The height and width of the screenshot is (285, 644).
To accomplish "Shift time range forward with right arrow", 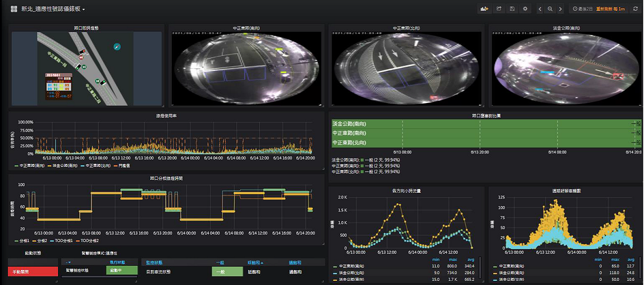I will pyautogui.click(x=560, y=9).
